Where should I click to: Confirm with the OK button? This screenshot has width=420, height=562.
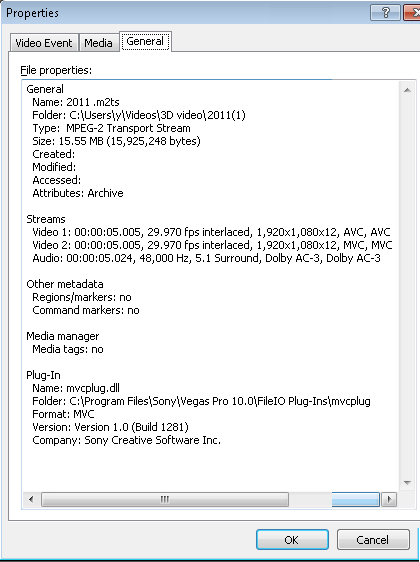point(292,540)
